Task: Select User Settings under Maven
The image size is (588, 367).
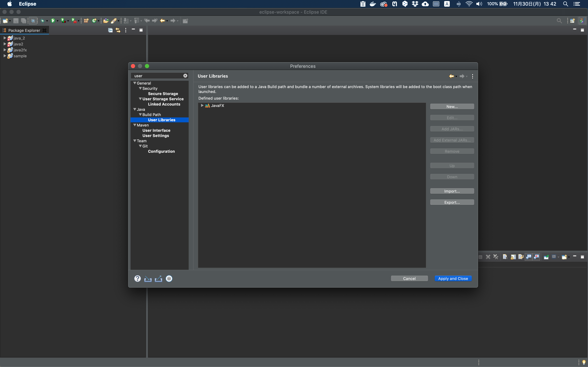Action: click(x=156, y=135)
